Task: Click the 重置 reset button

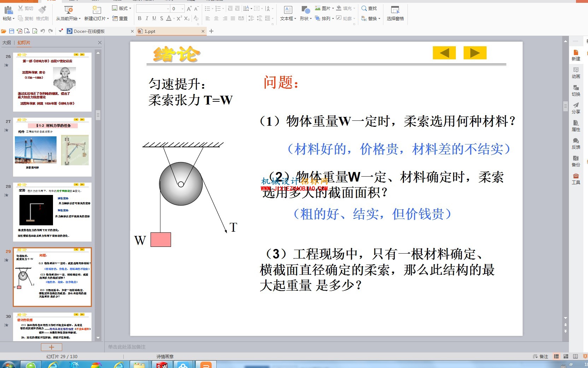Action: [120, 18]
